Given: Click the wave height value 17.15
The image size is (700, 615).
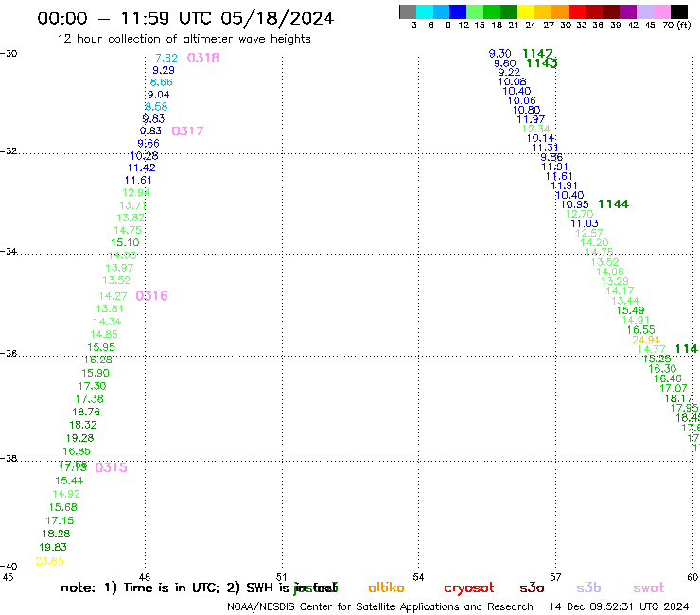Looking at the screenshot, I should [60, 520].
